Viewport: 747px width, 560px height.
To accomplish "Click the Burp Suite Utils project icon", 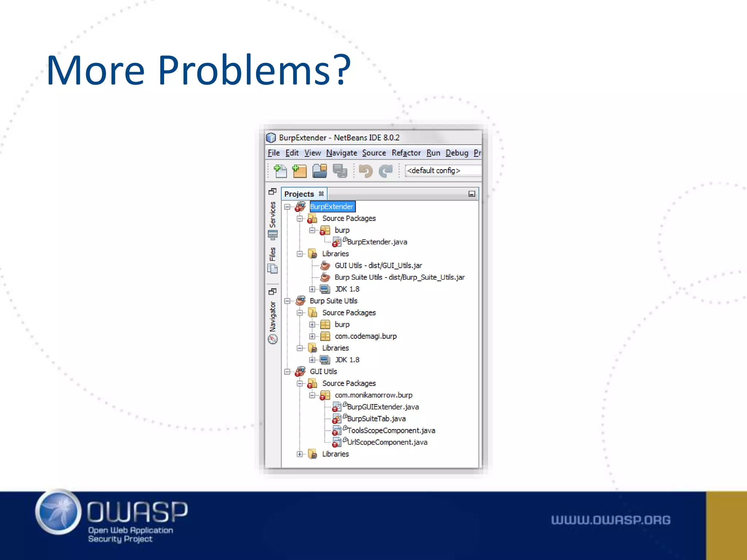I will [300, 301].
